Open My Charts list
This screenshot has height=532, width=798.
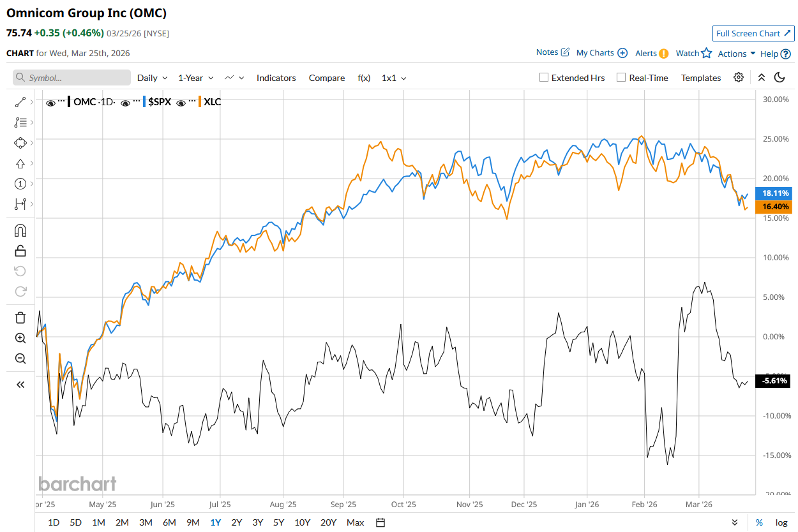(x=601, y=53)
